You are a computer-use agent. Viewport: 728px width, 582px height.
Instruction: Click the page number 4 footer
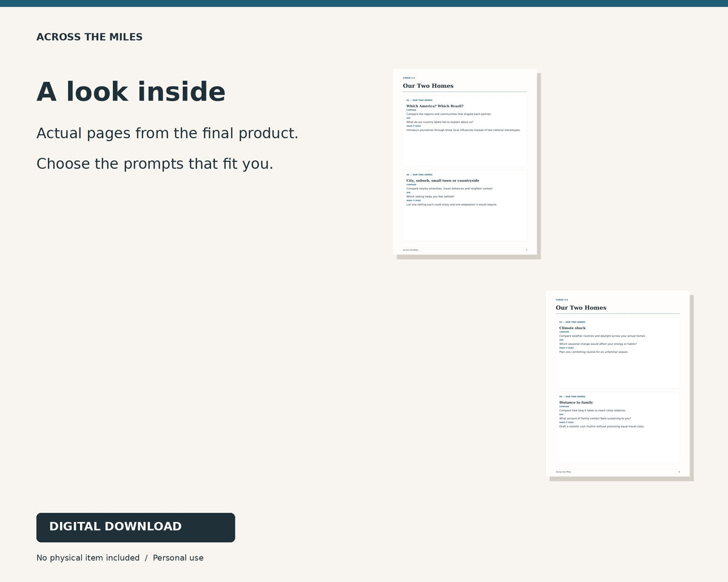point(679,472)
